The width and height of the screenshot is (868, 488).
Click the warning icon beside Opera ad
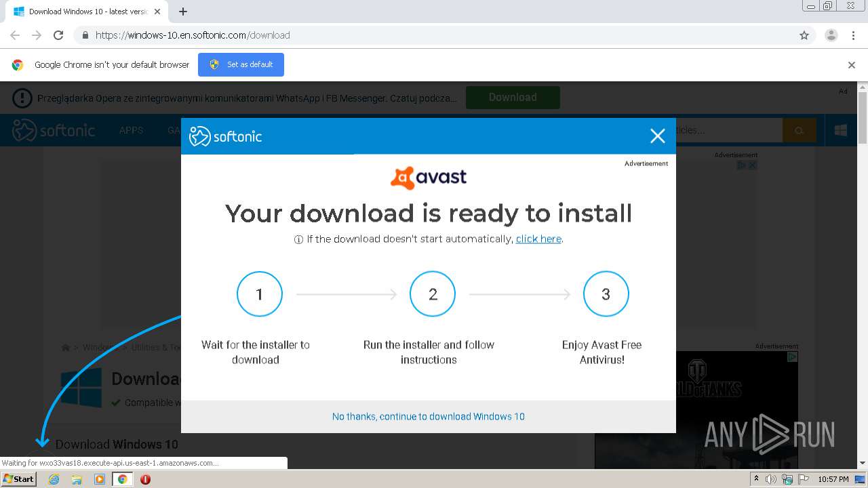tap(22, 98)
